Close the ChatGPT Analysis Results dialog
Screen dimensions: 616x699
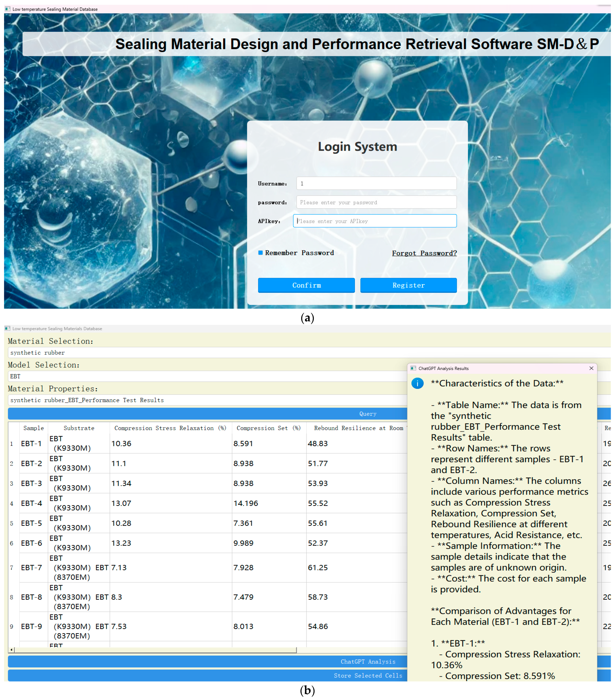click(591, 368)
